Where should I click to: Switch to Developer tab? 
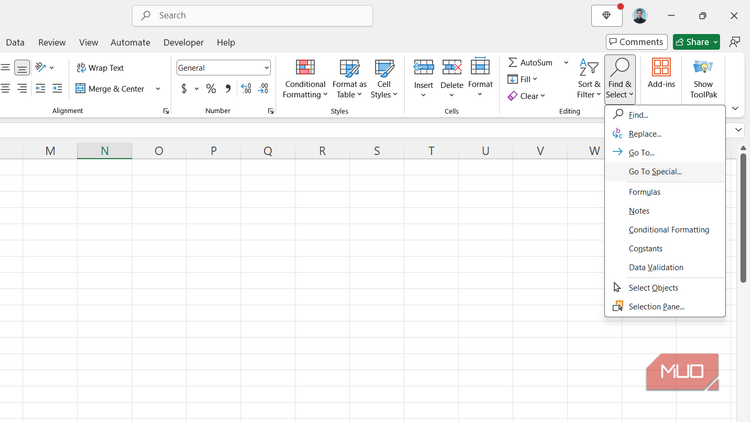pyautogui.click(x=183, y=43)
